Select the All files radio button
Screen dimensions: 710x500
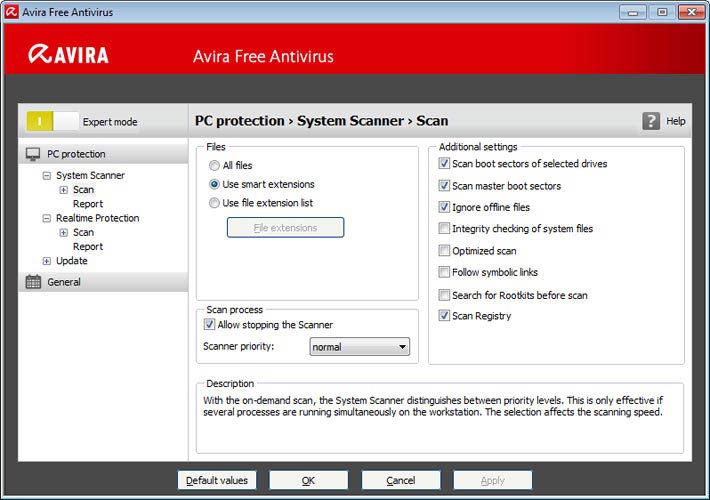214,165
